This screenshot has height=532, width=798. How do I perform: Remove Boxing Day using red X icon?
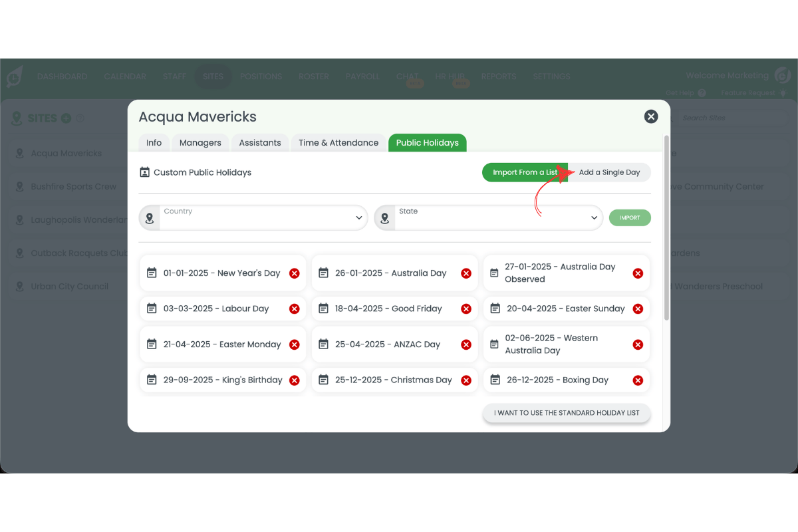[638, 380]
